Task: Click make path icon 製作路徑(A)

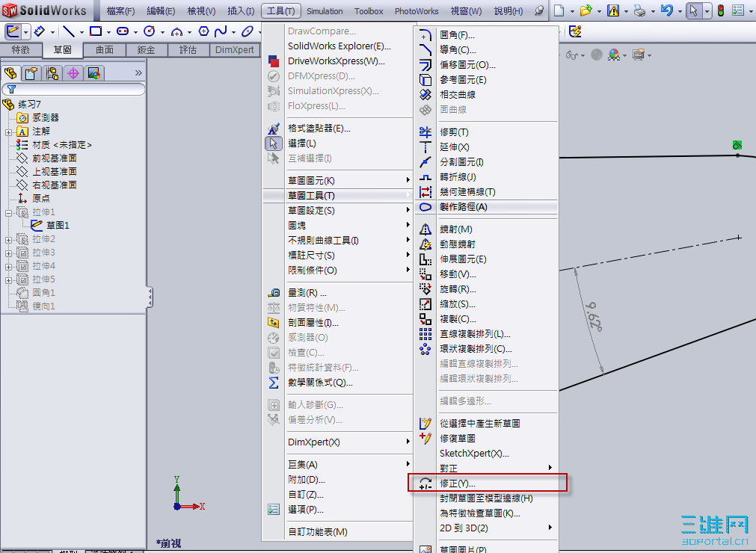Action: point(425,207)
